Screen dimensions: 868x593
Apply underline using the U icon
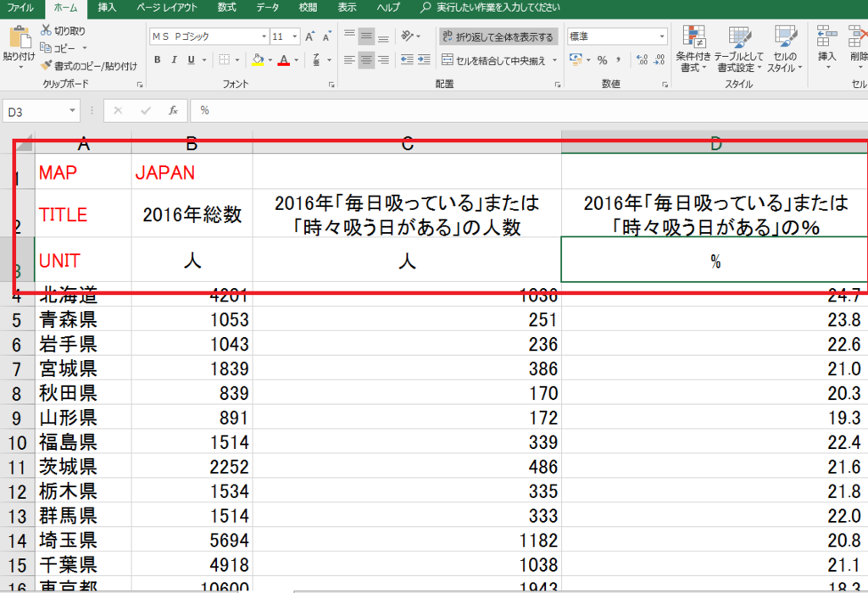[x=188, y=58]
